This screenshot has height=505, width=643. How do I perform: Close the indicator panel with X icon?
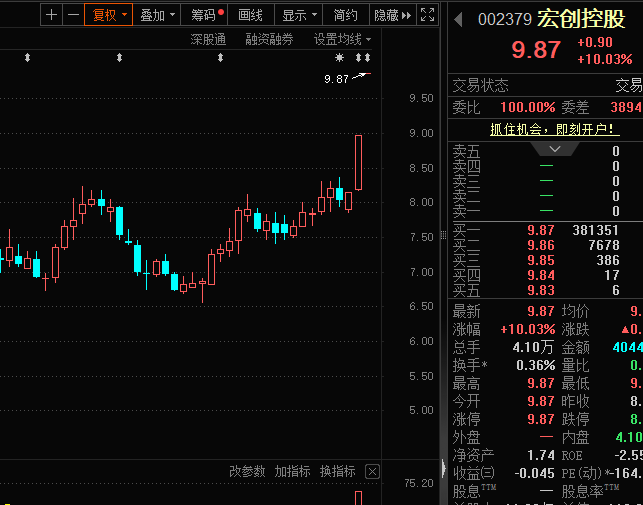[x=372, y=471]
